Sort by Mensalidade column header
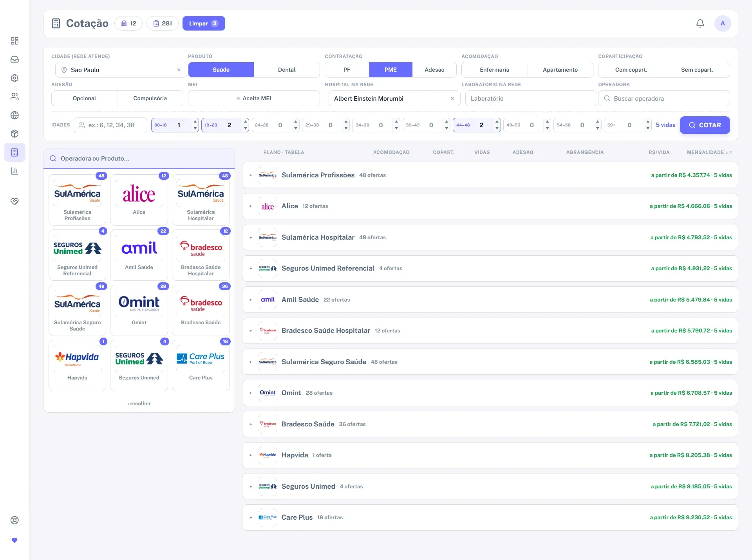 [x=709, y=152]
